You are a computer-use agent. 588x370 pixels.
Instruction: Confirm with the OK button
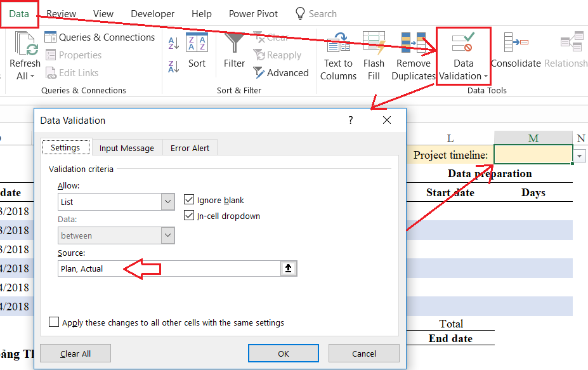click(284, 353)
